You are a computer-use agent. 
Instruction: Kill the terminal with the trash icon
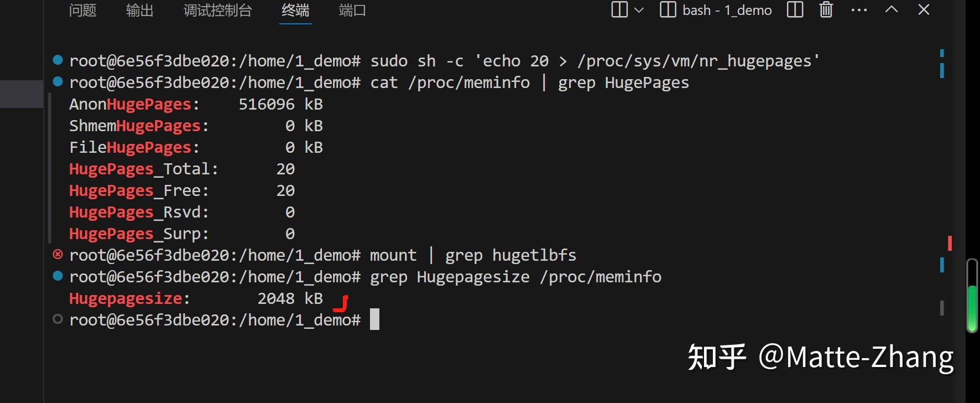tap(826, 10)
